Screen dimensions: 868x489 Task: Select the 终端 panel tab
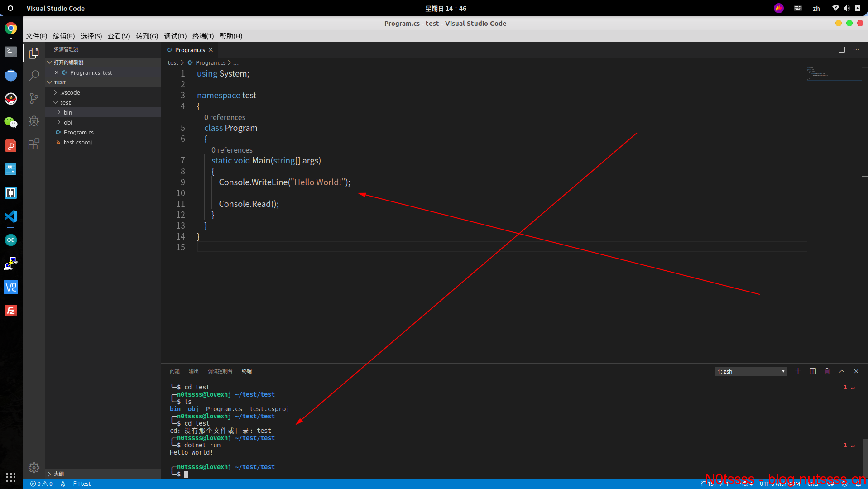click(x=247, y=371)
